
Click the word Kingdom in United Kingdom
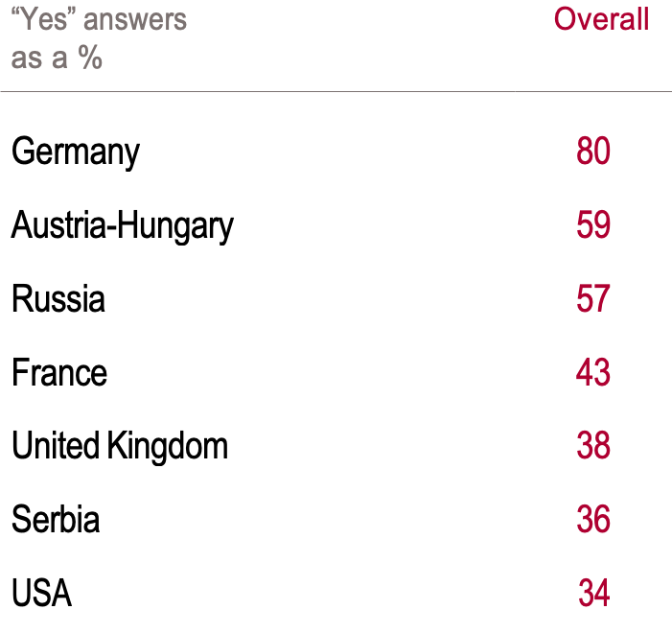click(168, 446)
